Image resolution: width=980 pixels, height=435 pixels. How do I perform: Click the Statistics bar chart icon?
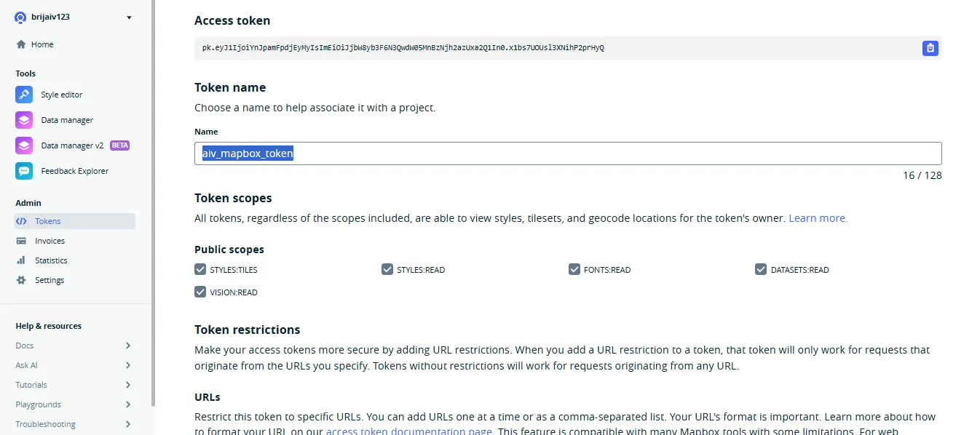tap(21, 260)
